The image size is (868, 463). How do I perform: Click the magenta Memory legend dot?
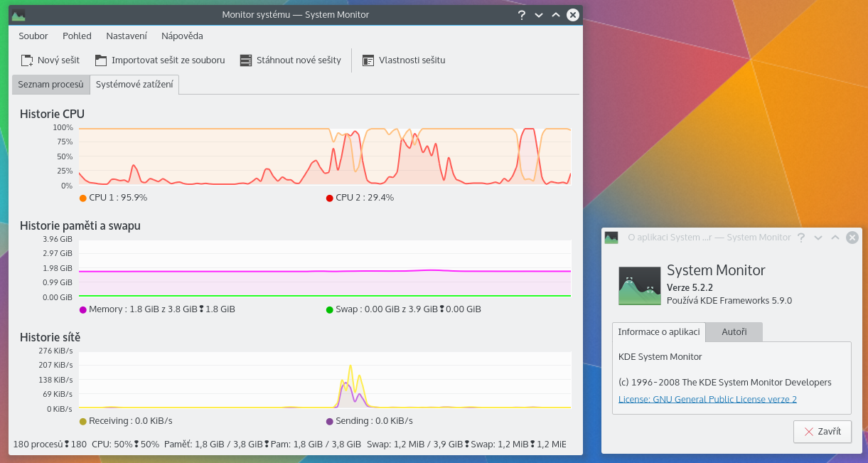83,310
